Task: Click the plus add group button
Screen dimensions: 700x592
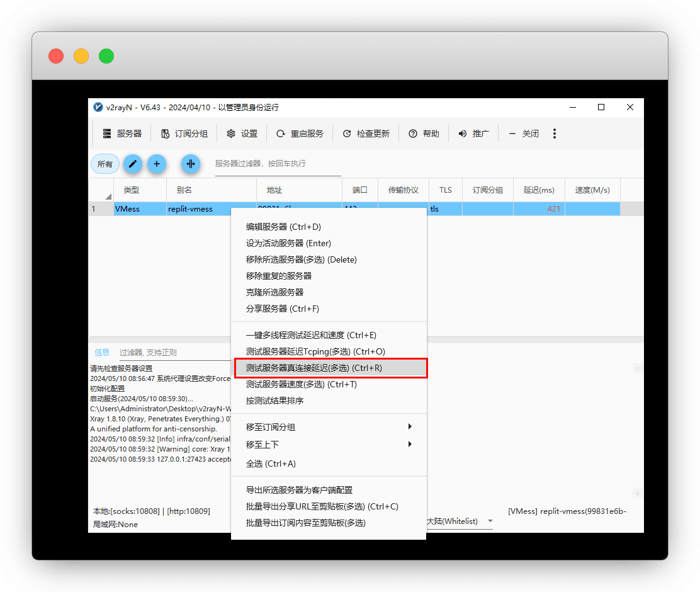Action: (x=157, y=164)
